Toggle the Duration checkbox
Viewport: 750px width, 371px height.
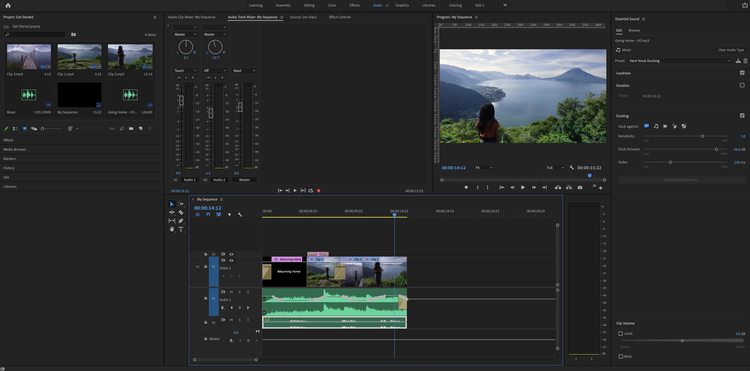(742, 85)
